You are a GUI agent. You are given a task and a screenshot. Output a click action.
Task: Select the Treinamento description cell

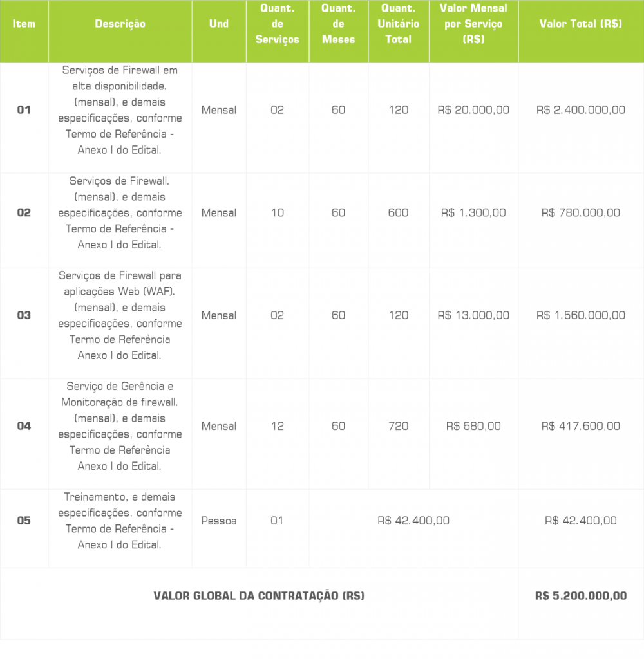[x=120, y=521]
